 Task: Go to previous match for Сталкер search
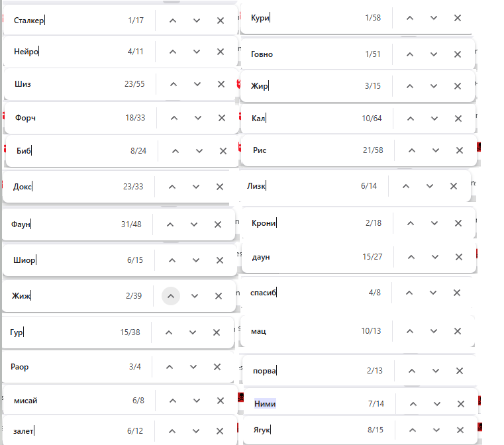[x=173, y=21]
